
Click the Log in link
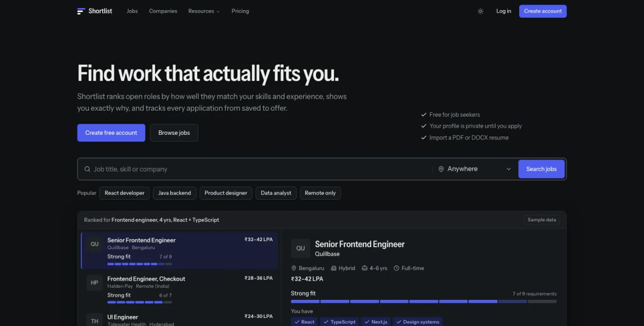[504, 11]
